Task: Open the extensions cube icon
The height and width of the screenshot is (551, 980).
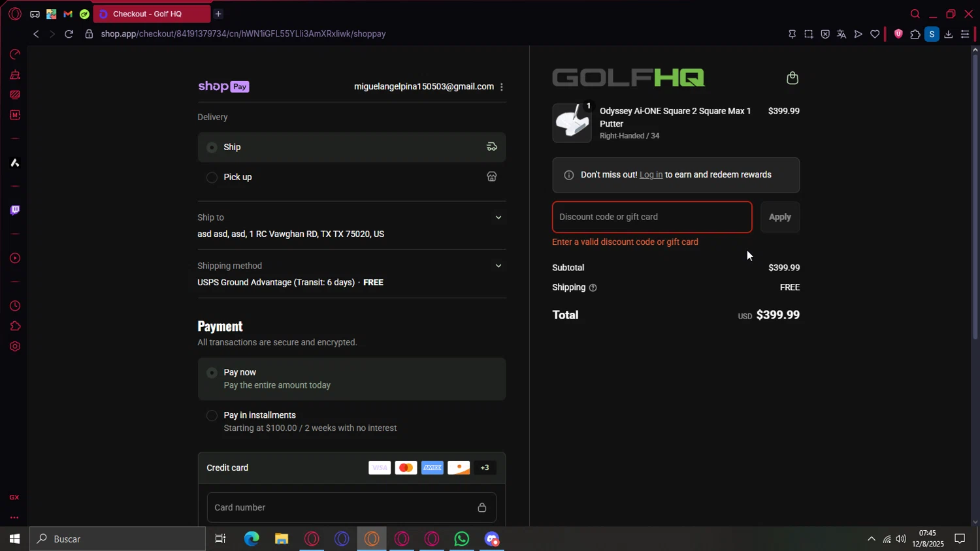Action: coord(915,34)
